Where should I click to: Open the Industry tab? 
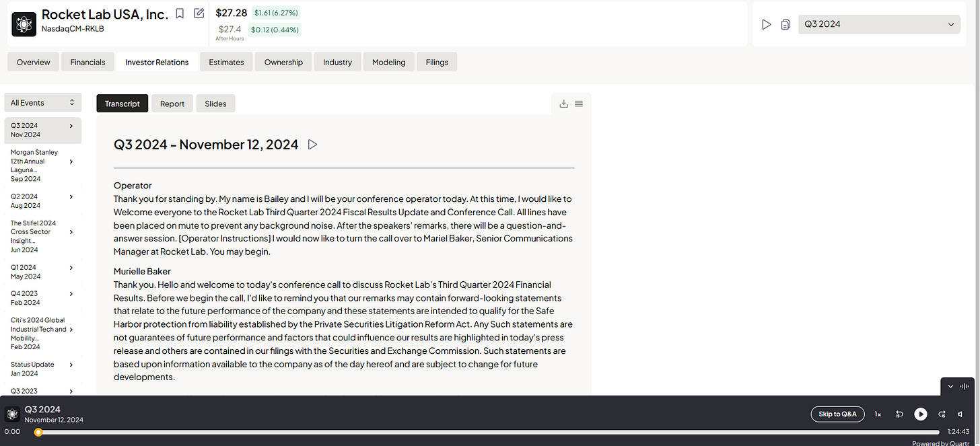[337, 62]
